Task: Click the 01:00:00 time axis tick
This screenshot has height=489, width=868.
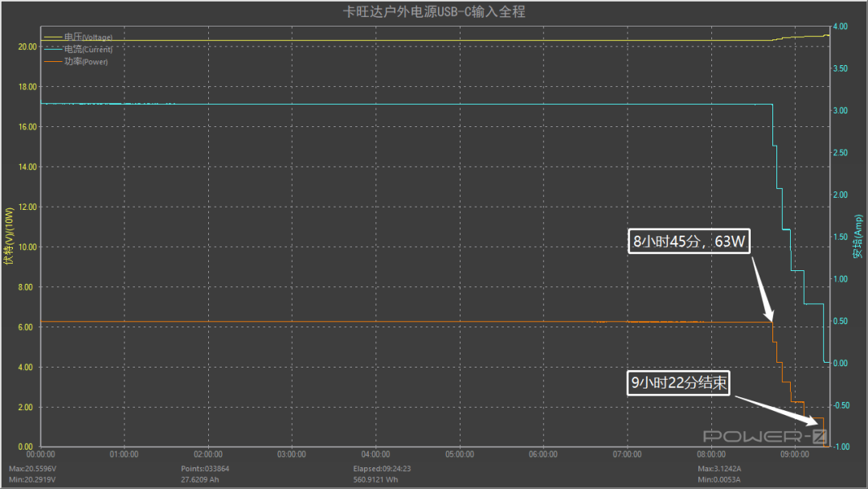Action: [x=124, y=454]
